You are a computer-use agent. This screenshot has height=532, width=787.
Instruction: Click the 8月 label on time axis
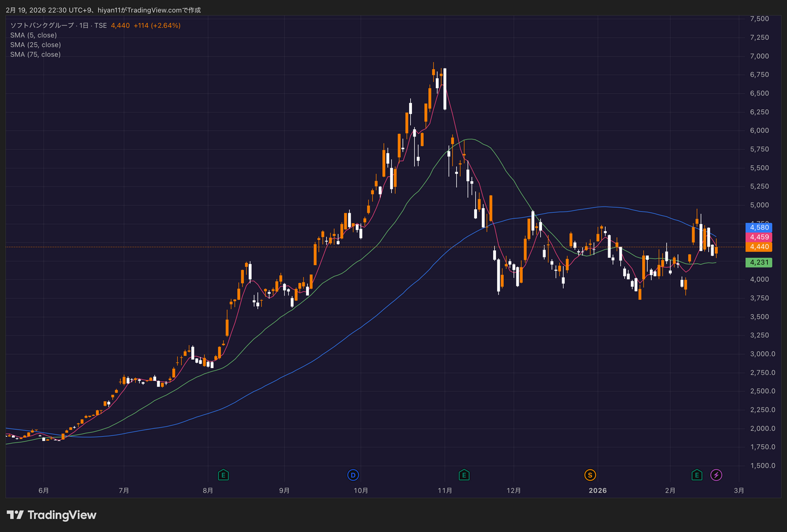tap(208, 490)
